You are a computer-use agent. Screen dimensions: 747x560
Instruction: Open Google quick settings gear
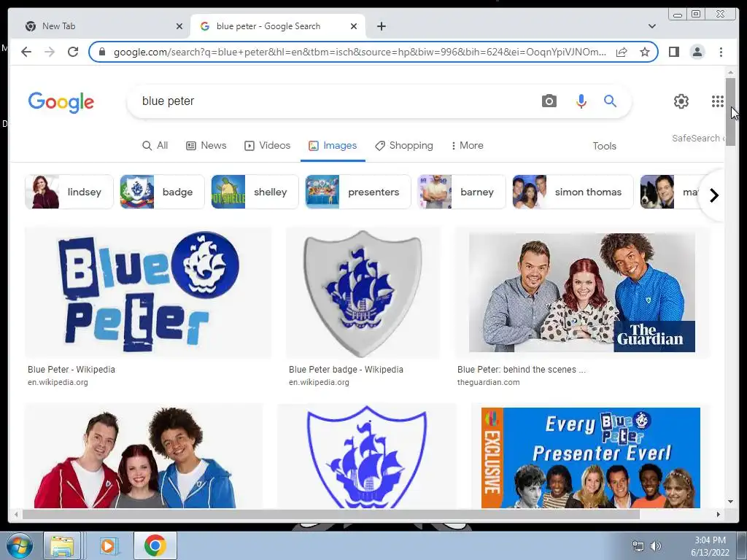681,101
